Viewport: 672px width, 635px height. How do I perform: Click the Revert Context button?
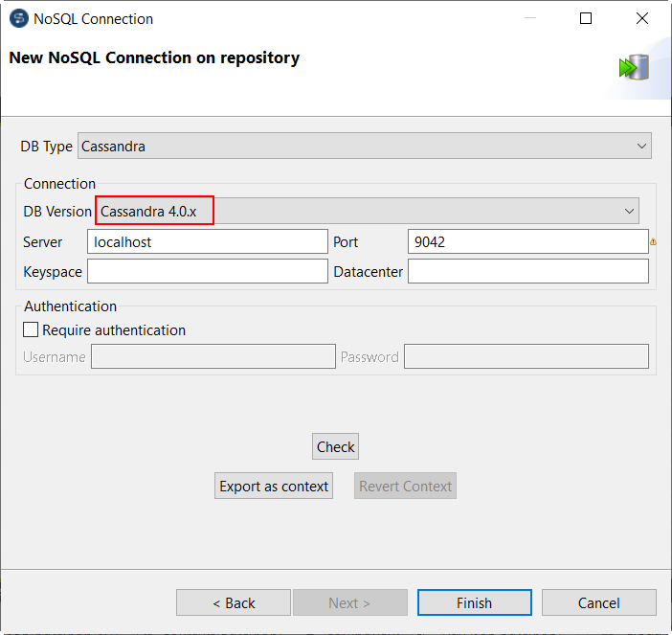405,487
